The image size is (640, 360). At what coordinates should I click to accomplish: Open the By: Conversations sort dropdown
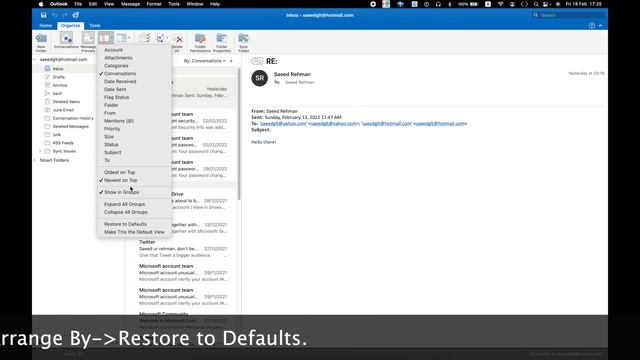(204, 61)
